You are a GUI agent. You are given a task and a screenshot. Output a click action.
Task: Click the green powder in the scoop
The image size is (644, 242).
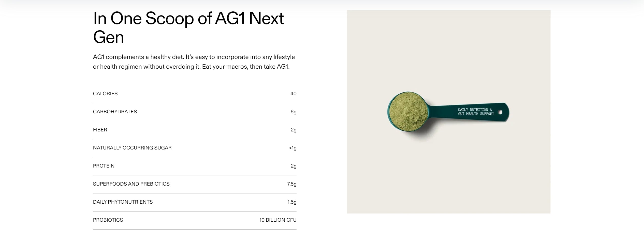pyautogui.click(x=408, y=112)
